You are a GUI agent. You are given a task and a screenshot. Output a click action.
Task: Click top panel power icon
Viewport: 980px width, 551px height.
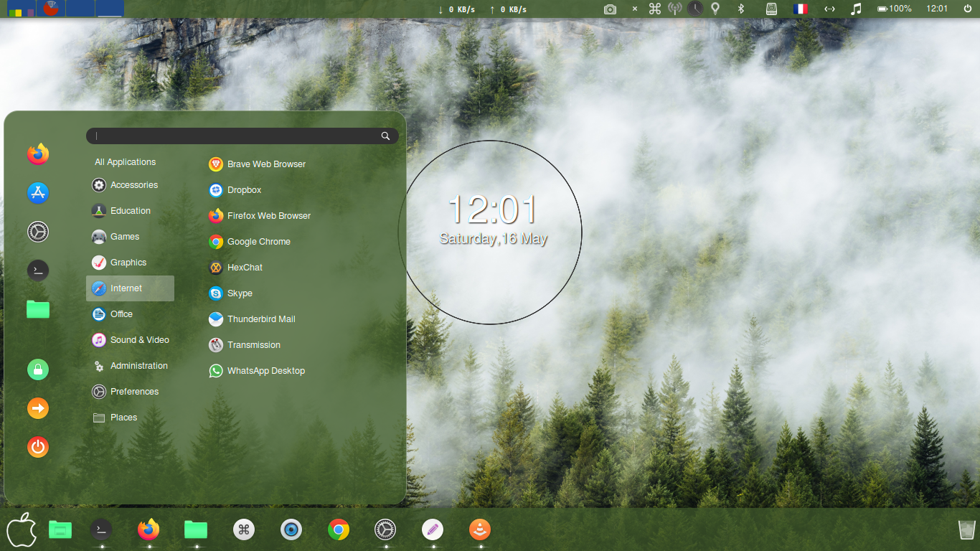click(x=968, y=9)
